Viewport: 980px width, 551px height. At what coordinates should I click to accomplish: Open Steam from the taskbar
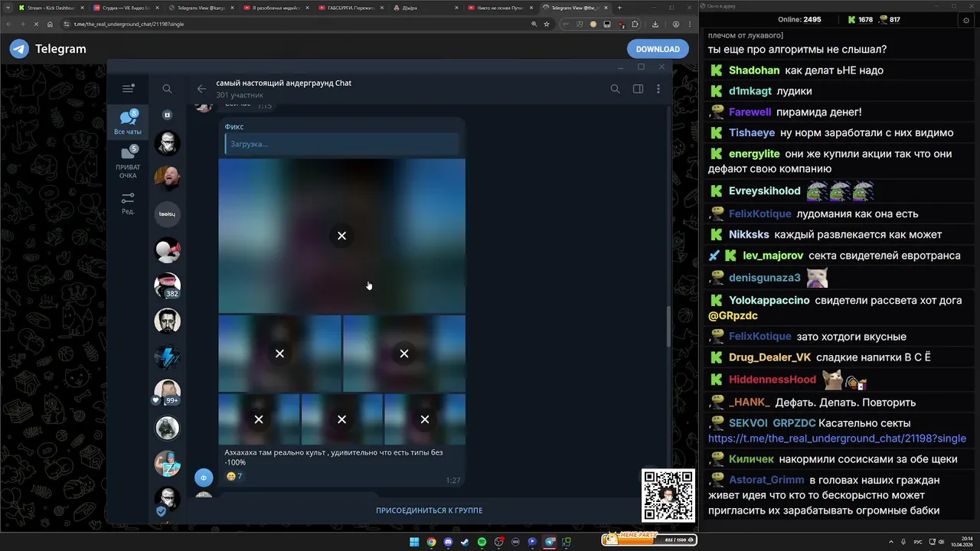pos(465,542)
